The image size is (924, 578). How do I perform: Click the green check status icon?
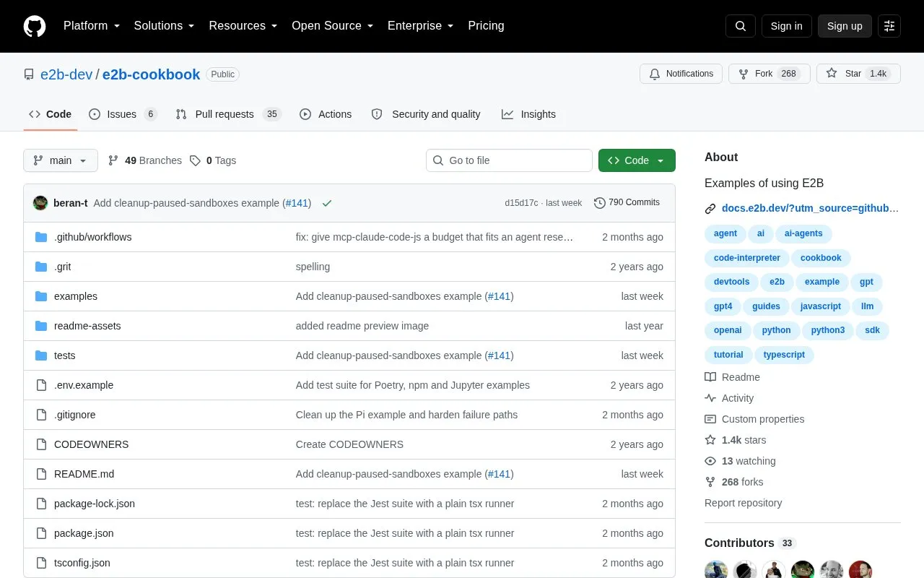click(327, 203)
